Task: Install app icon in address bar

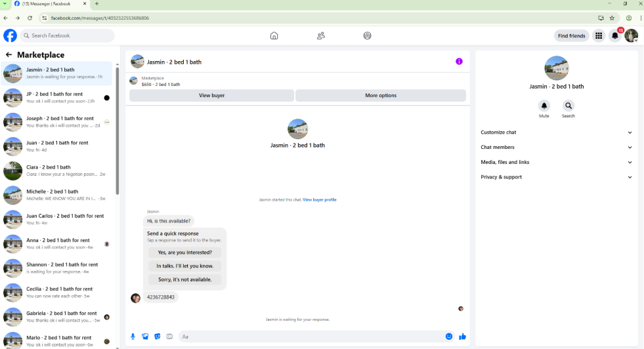Action: click(601, 18)
